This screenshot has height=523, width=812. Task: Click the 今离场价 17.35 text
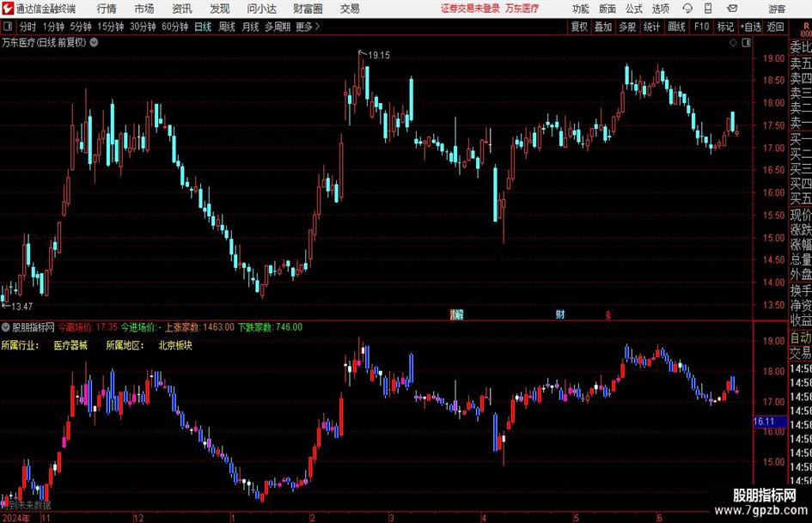[88, 327]
